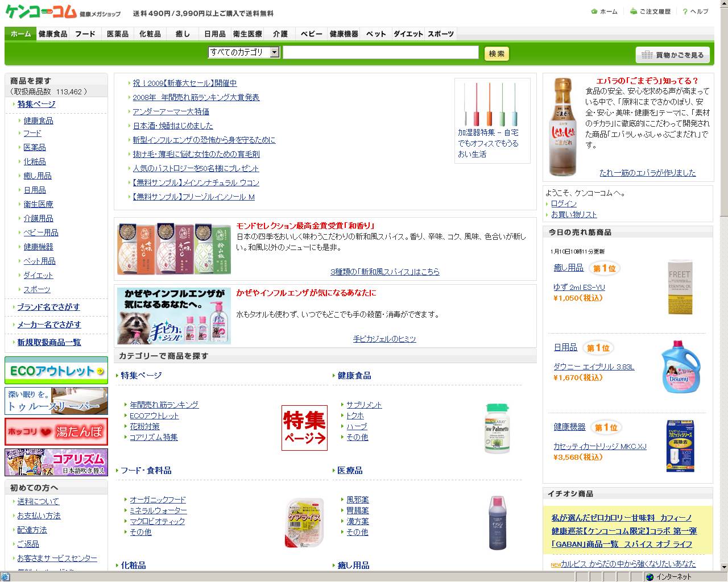Click the home icon beside ホーム in header

tap(594, 11)
